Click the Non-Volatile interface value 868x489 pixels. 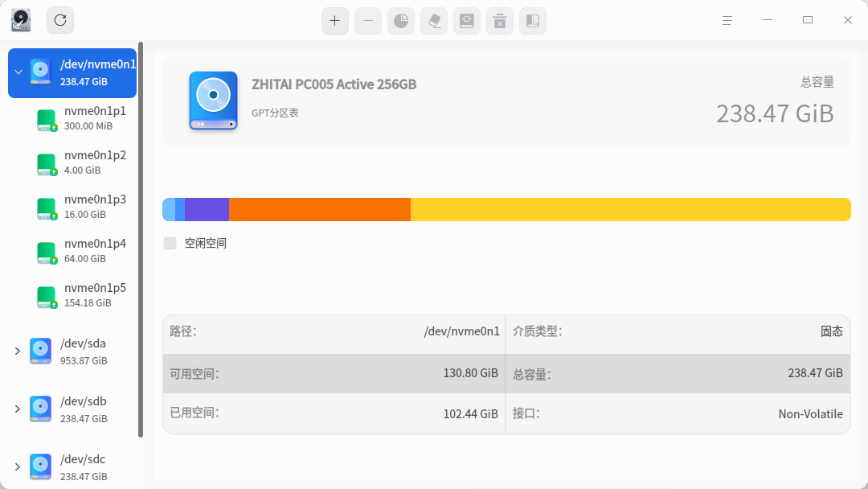pos(810,413)
